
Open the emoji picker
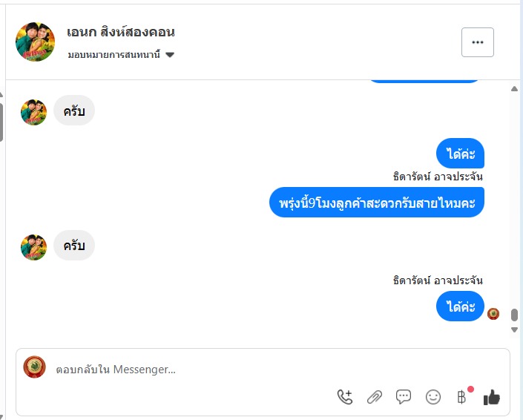(x=433, y=397)
